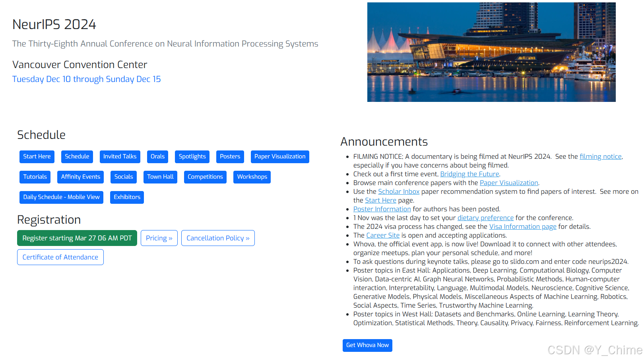
Task: Select the Socials button
Action: point(124,177)
